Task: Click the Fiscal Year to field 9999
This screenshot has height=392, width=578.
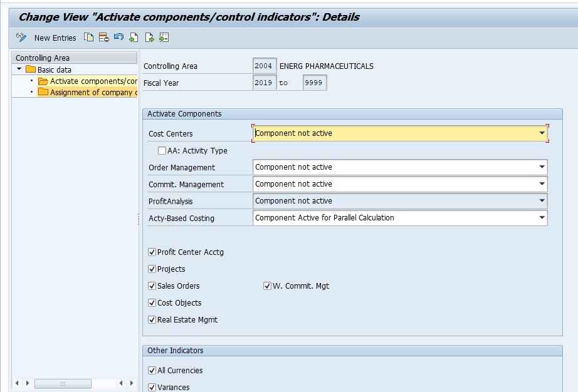Action: tap(315, 83)
